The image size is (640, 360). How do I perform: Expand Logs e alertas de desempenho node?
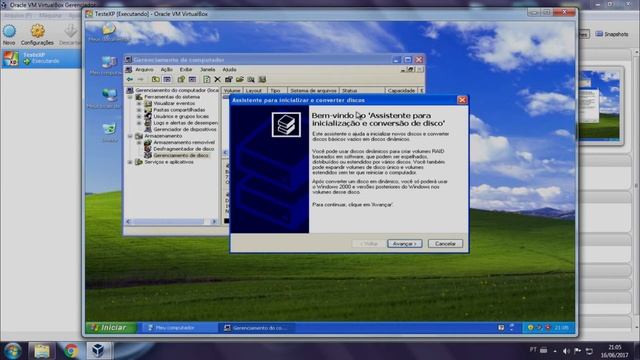[x=139, y=123]
